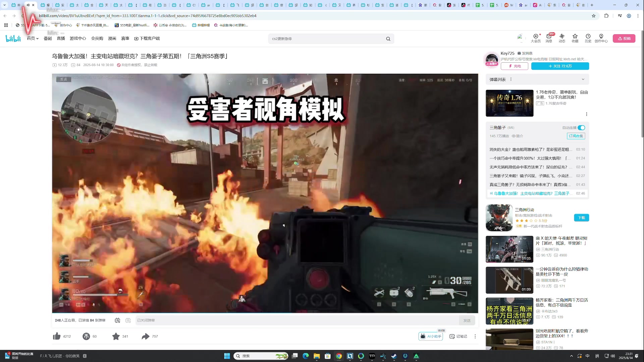644x362 pixels.
Task: Open File Explorer from the taskbar
Action: pyautogui.click(x=317, y=356)
